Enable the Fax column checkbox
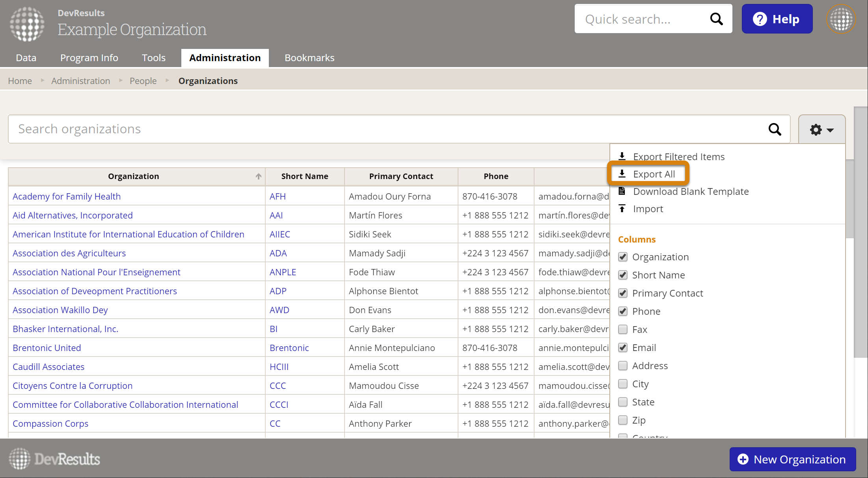This screenshot has height=478, width=868. pyautogui.click(x=623, y=329)
